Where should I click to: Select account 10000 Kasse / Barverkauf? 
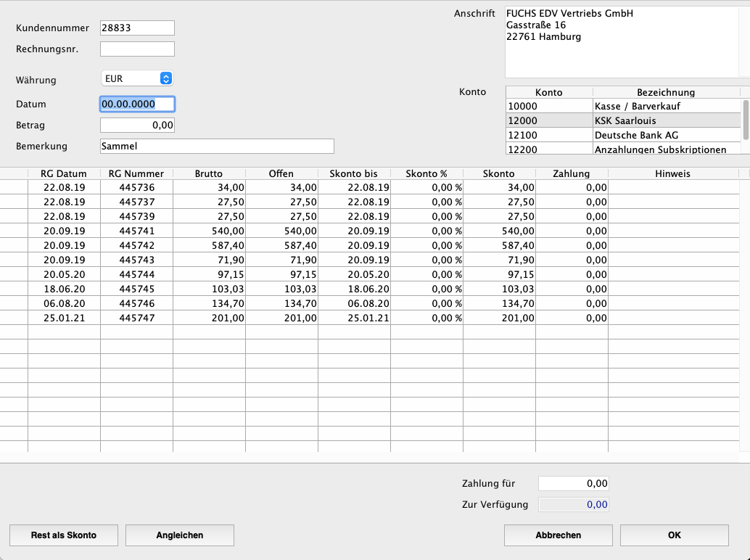click(622, 107)
